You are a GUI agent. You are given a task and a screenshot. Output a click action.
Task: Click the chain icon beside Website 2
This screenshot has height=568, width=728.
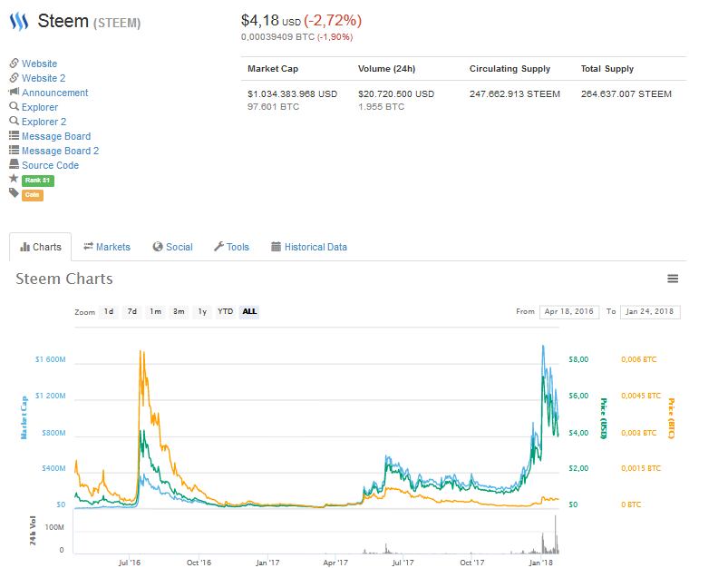[14, 77]
